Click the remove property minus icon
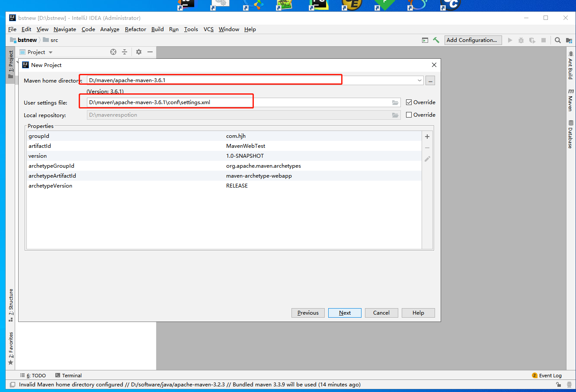The height and width of the screenshot is (392, 576). coord(427,148)
